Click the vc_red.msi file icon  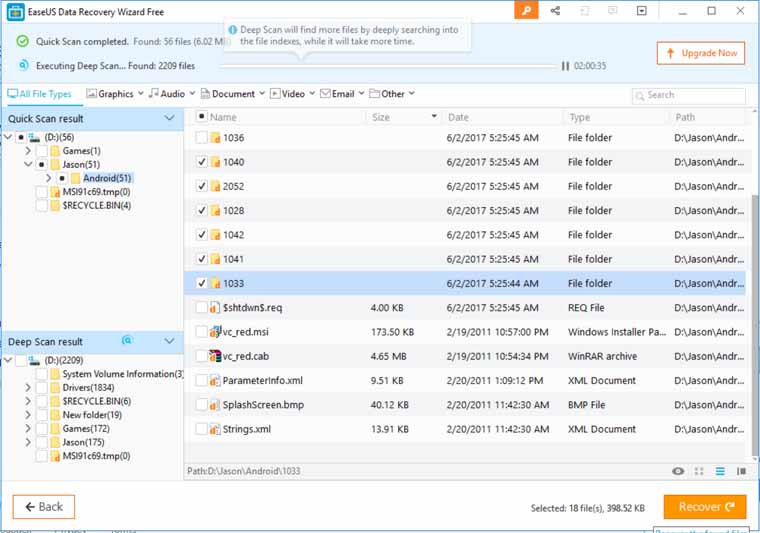pyautogui.click(x=215, y=332)
